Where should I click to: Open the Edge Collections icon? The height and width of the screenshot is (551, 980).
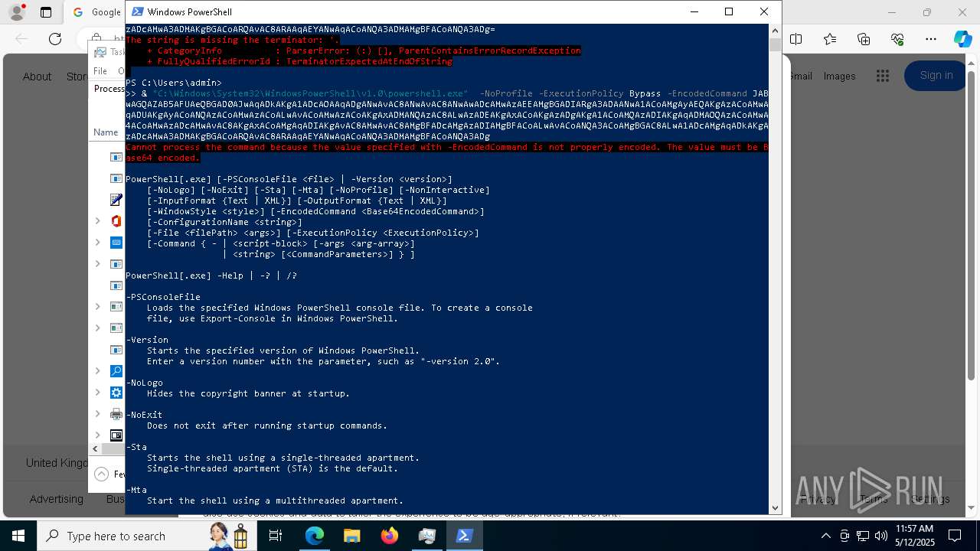tap(864, 39)
